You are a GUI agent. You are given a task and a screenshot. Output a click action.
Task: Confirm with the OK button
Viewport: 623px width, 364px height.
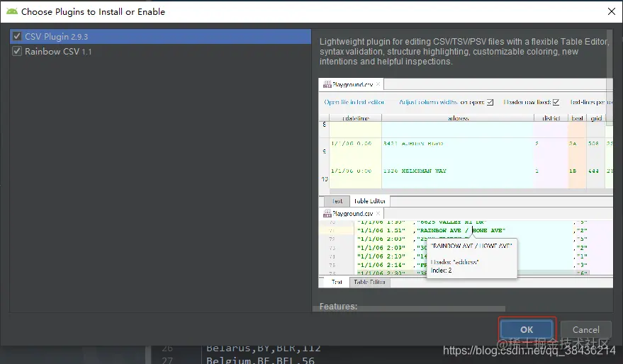tap(527, 329)
